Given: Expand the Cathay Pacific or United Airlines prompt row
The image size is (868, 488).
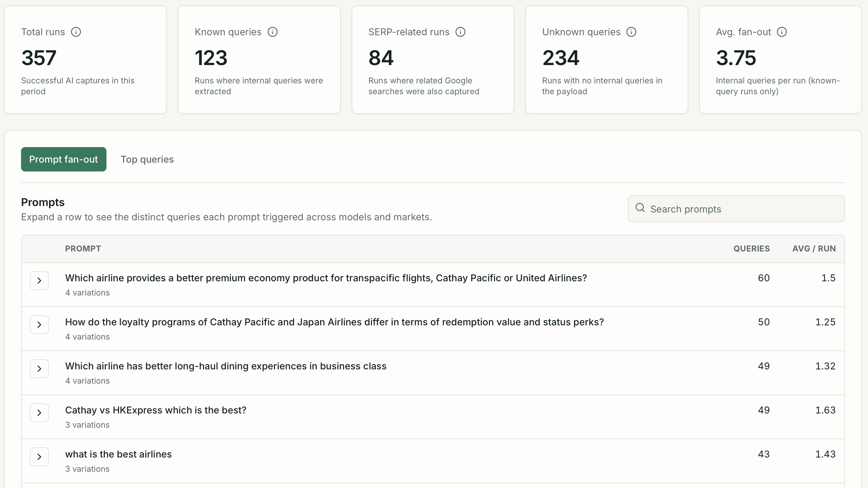Looking at the screenshot, I should pos(39,281).
